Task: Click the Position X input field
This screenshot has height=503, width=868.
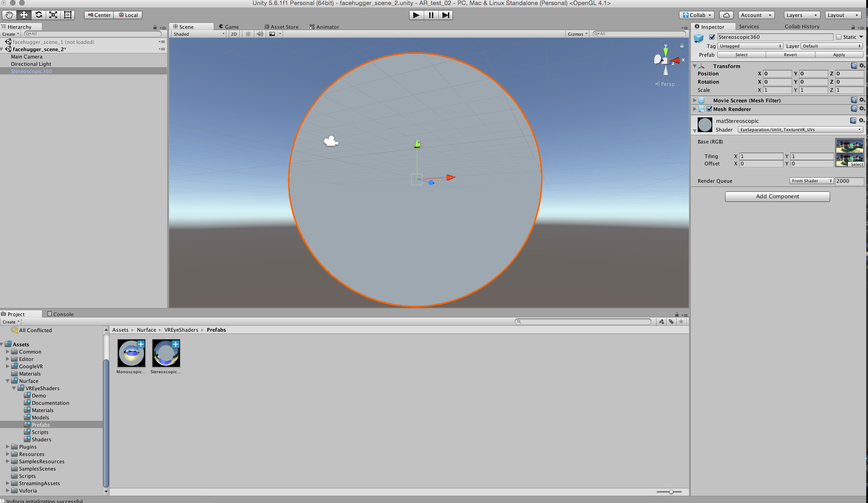Action: click(777, 74)
